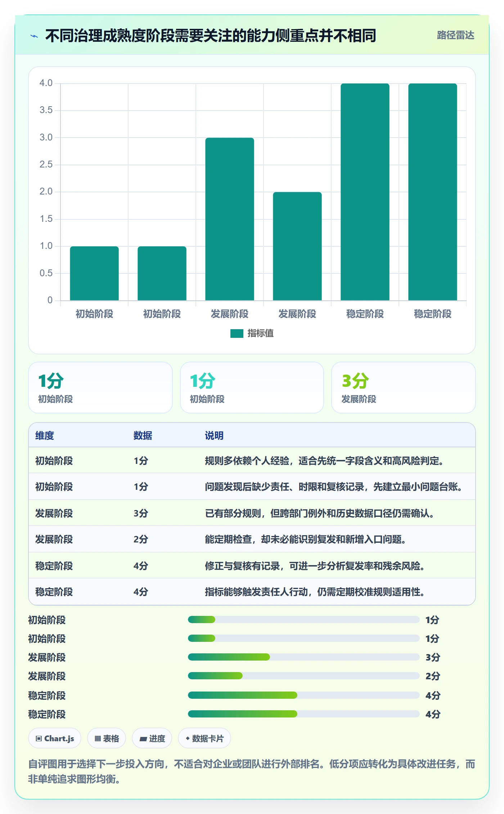Screen dimensions: 504x814
Task: Click the 说明 table column header
Action: [x=214, y=435]
